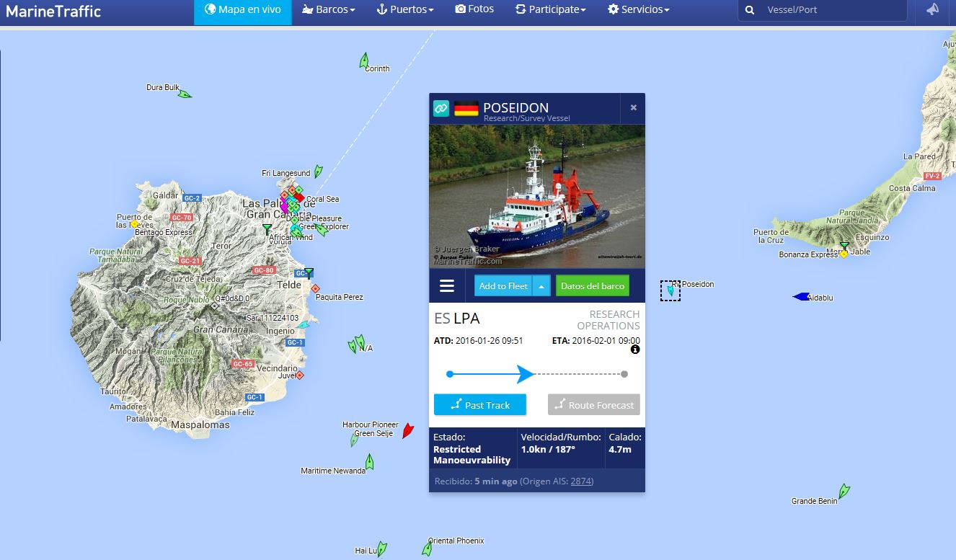Select the Fri Langesund vessel marker

[x=318, y=172]
